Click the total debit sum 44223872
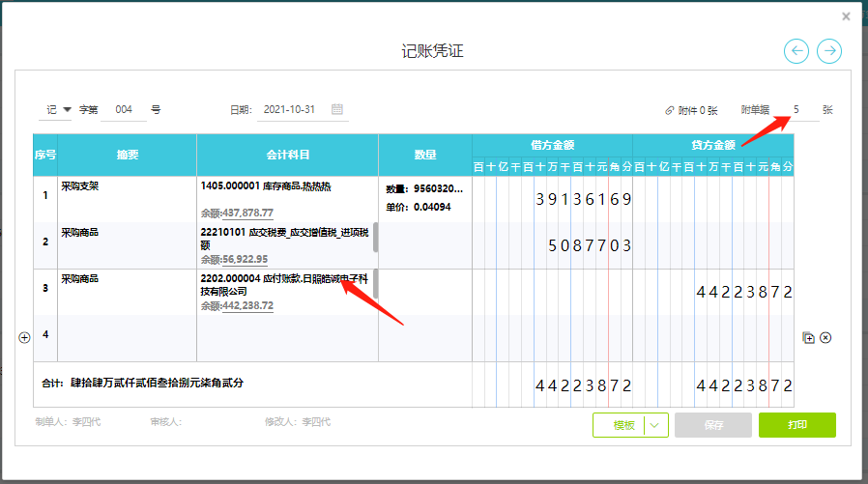868x484 pixels. [x=584, y=385]
